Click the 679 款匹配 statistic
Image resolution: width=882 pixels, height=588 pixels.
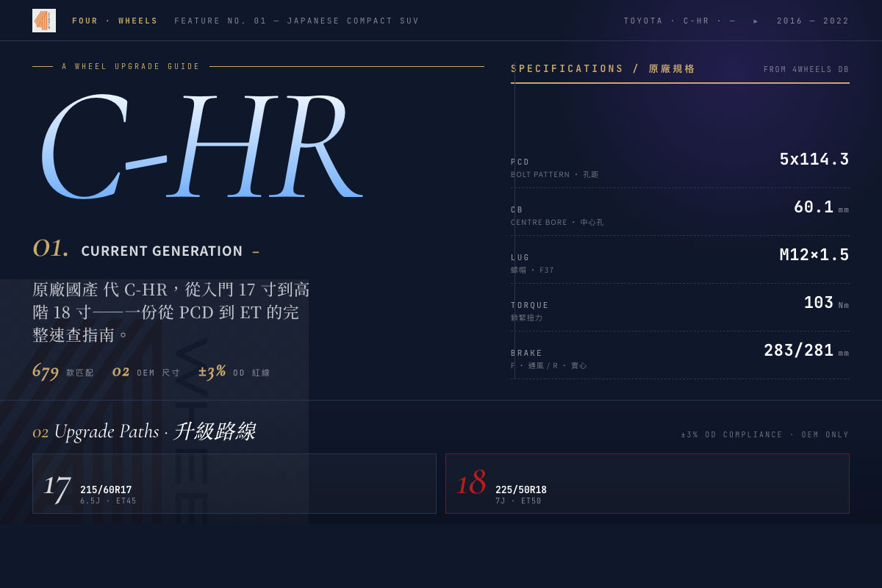click(x=63, y=372)
